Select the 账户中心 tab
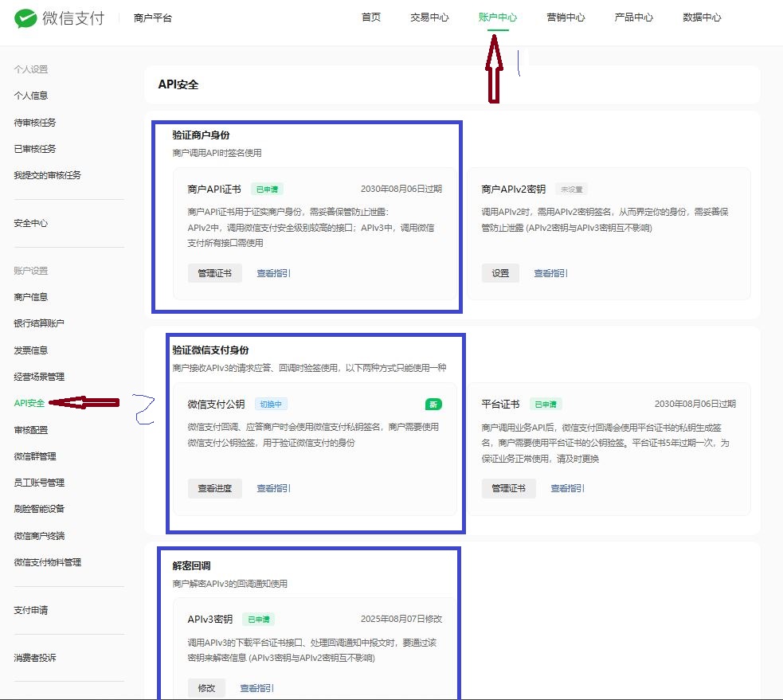 [x=497, y=18]
